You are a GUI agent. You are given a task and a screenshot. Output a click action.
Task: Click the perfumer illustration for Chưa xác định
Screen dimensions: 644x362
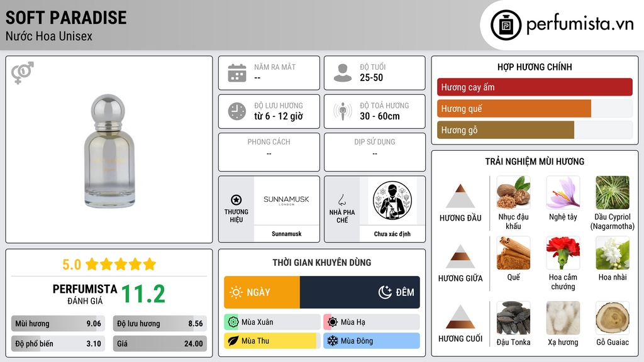(392, 200)
